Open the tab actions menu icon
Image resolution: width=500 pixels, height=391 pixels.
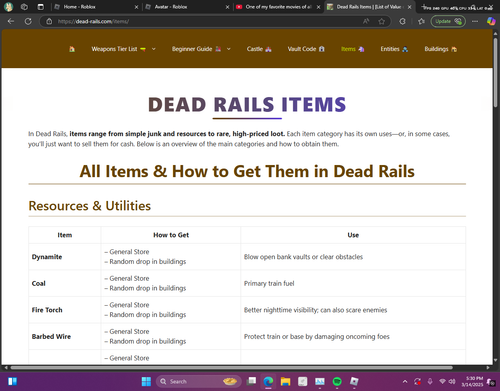tap(41, 7)
